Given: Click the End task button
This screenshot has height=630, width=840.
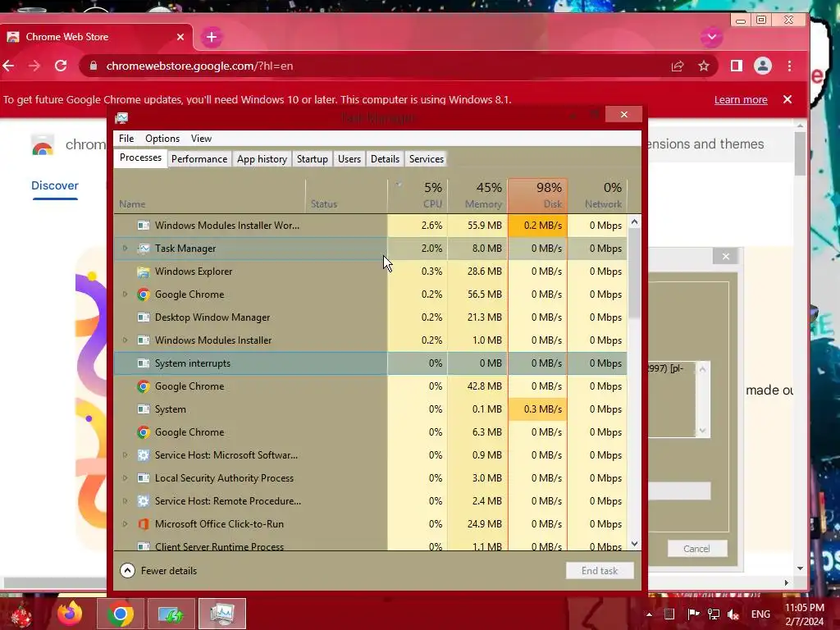Looking at the screenshot, I should coord(600,571).
